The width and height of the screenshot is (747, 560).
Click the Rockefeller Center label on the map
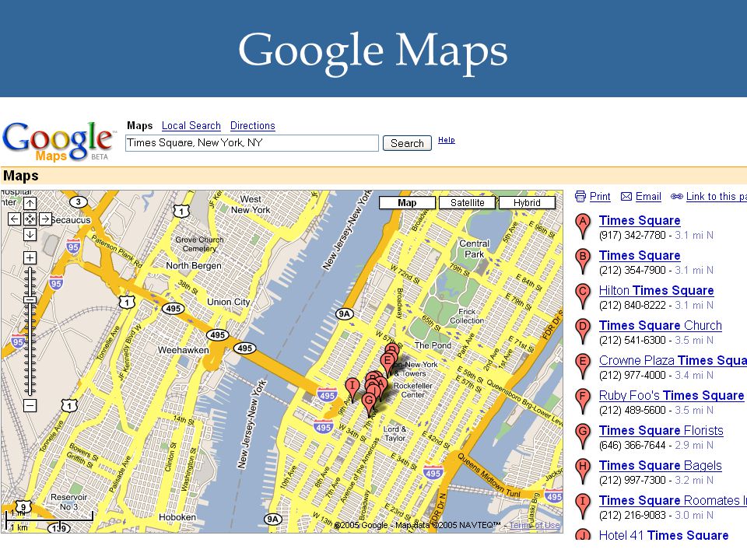pyautogui.click(x=413, y=390)
